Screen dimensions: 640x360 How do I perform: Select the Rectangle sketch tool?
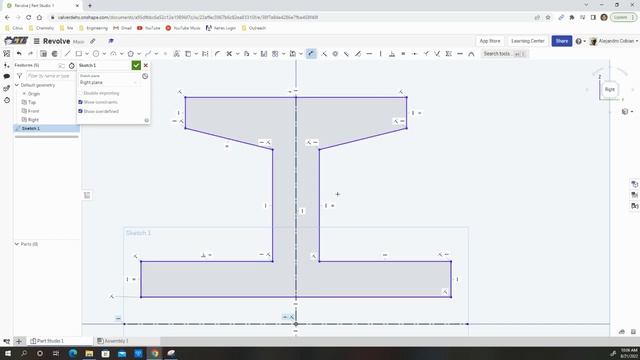79,53
